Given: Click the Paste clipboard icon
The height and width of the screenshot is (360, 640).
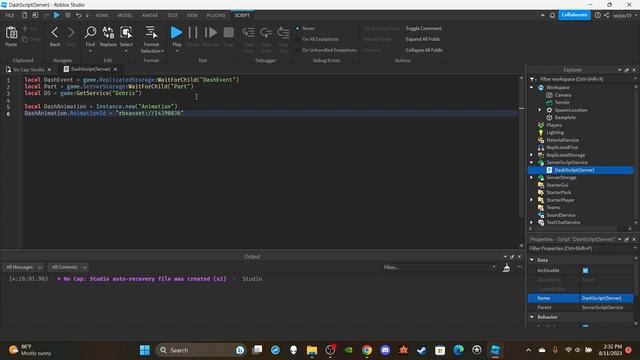Looking at the screenshot, I should click(x=11, y=33).
